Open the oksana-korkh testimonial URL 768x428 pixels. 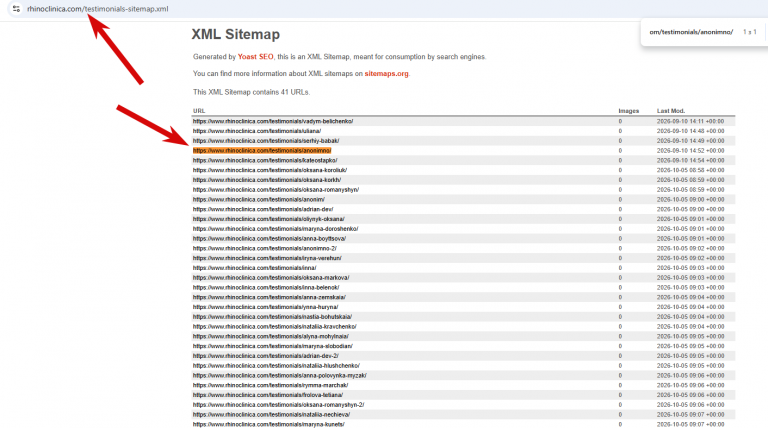(x=267, y=180)
